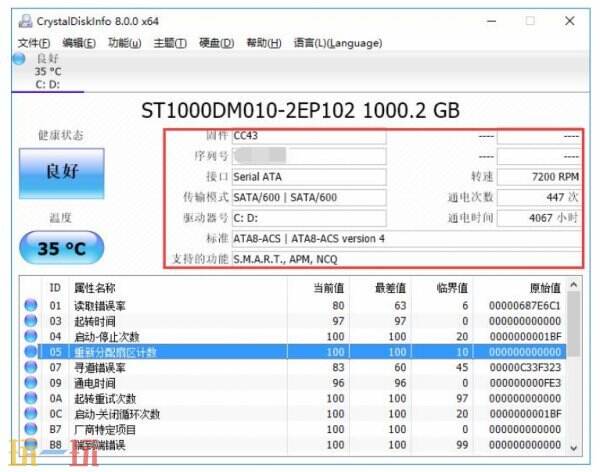Screen dimensions: 600x472
Task: Click the attribute list scrollbar thumb
Action: (x=574, y=324)
